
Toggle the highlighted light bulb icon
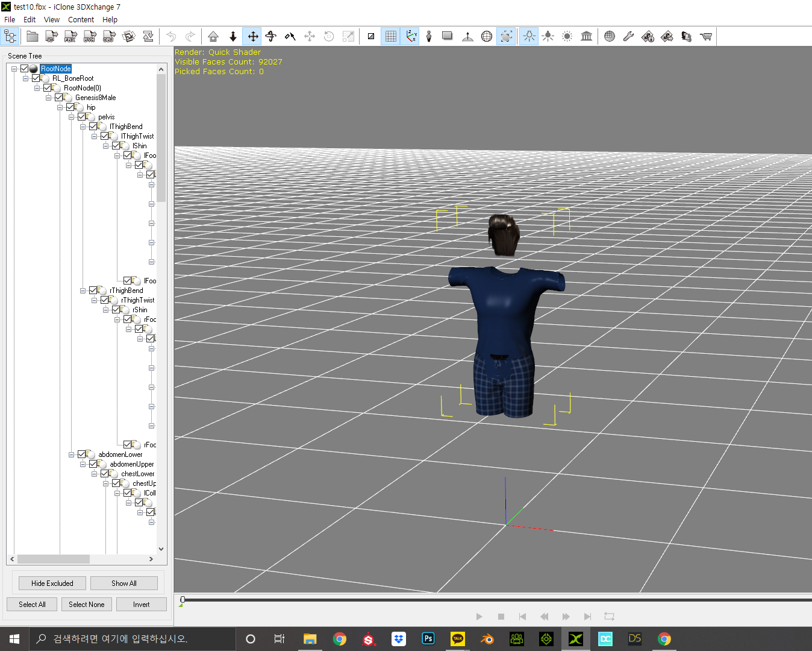(529, 37)
